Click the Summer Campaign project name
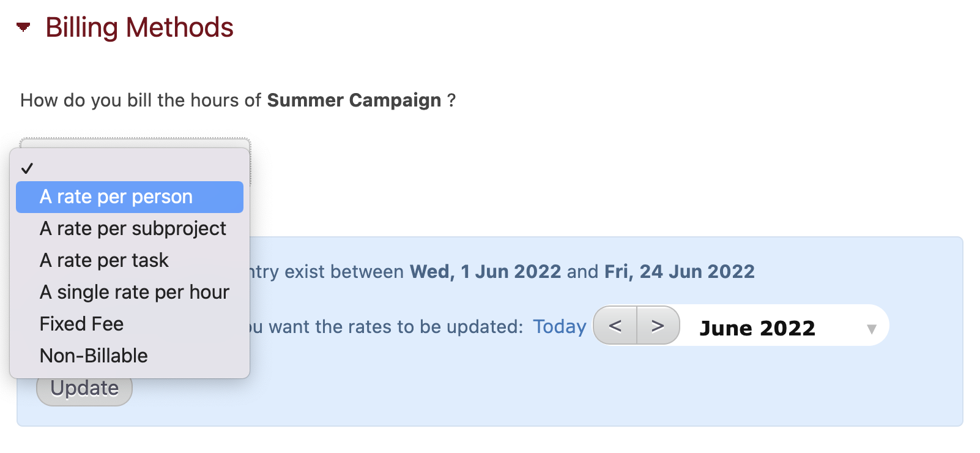Viewport: 980px width, 453px height. [x=354, y=100]
